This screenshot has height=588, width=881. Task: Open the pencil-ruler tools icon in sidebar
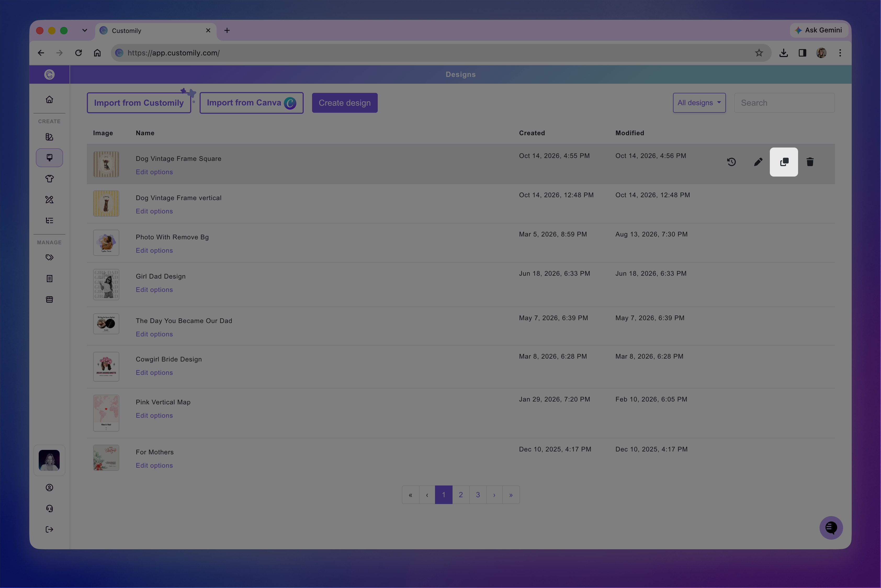coord(49,200)
